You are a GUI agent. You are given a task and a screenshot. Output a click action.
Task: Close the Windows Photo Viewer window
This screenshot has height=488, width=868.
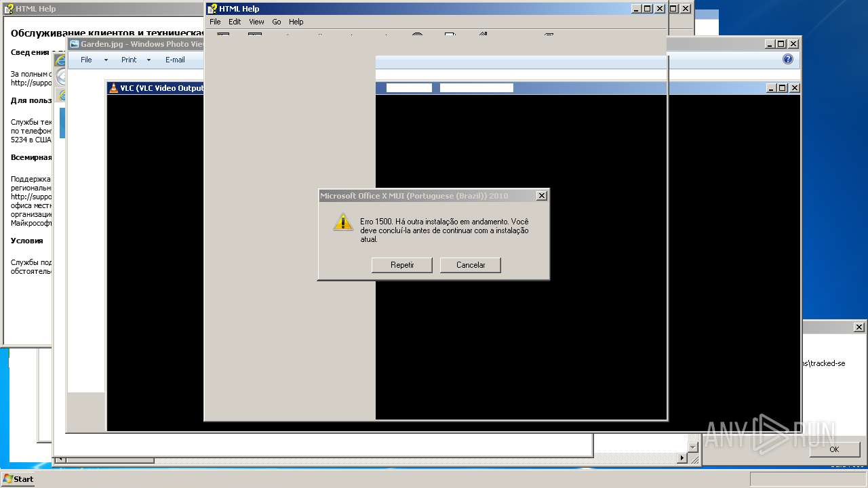793,44
